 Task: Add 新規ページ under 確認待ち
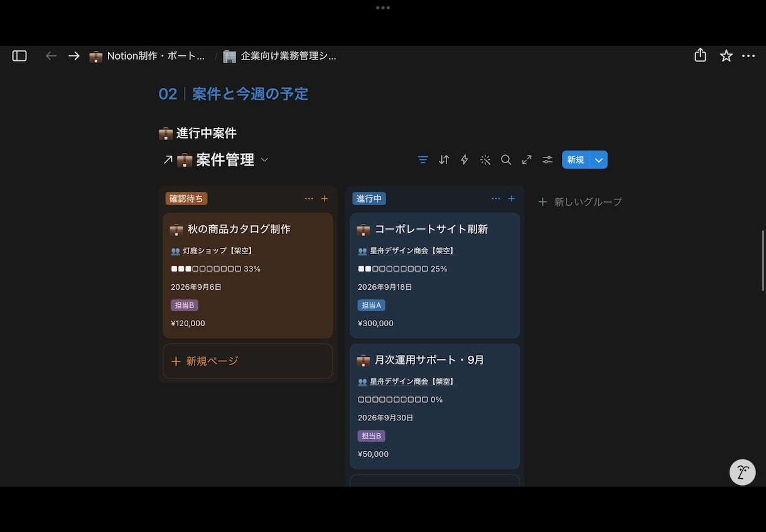(x=248, y=361)
